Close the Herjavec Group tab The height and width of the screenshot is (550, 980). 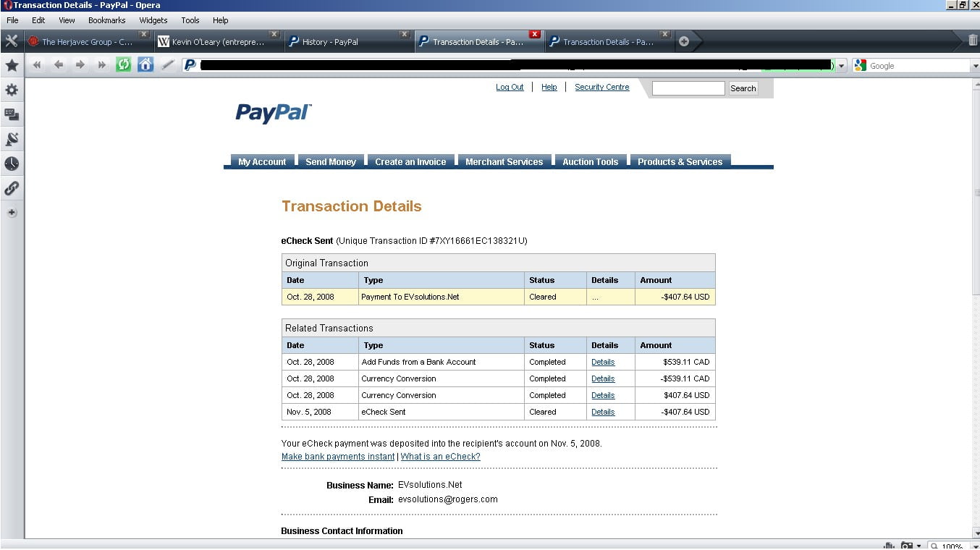pyautogui.click(x=143, y=34)
